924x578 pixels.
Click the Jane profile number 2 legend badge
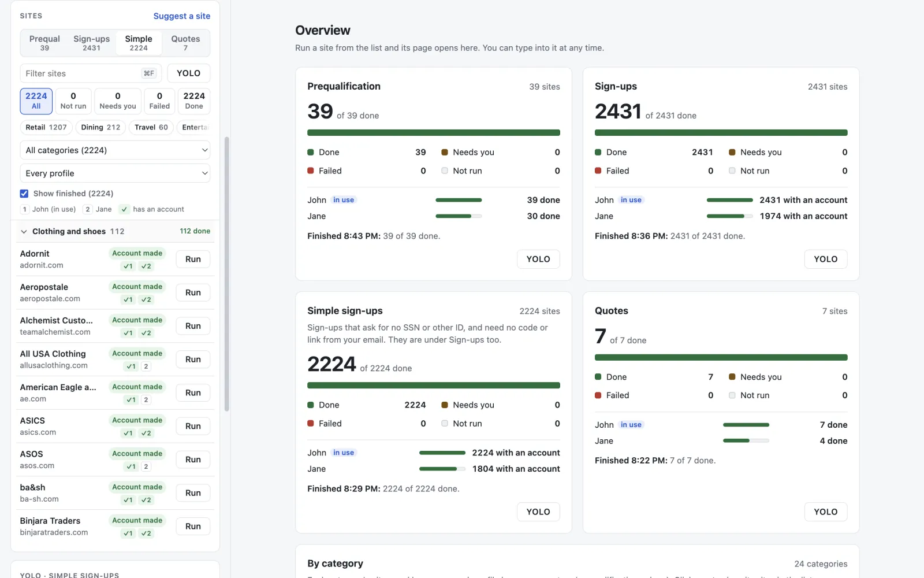(88, 209)
